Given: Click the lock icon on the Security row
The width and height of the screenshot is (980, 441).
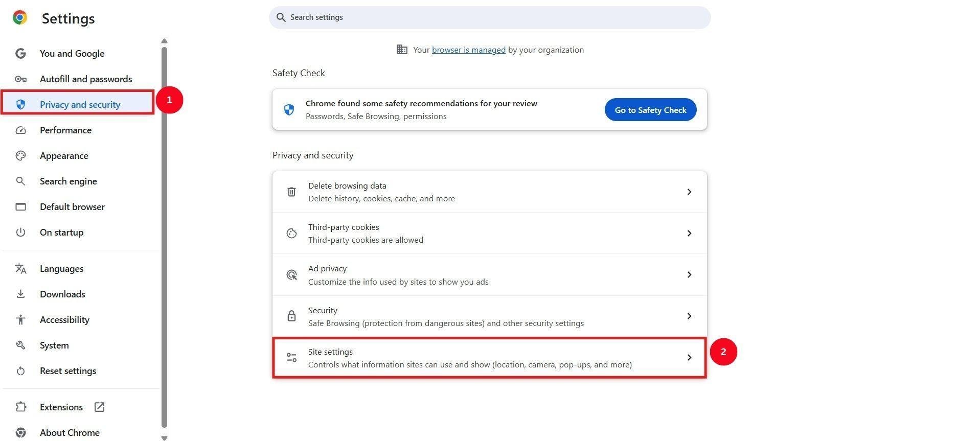Looking at the screenshot, I should (291, 316).
